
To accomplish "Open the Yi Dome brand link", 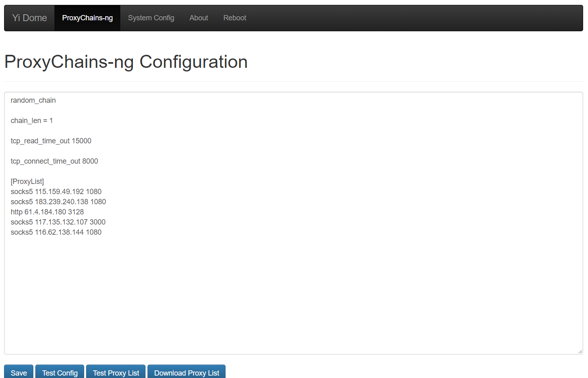I will [x=29, y=18].
